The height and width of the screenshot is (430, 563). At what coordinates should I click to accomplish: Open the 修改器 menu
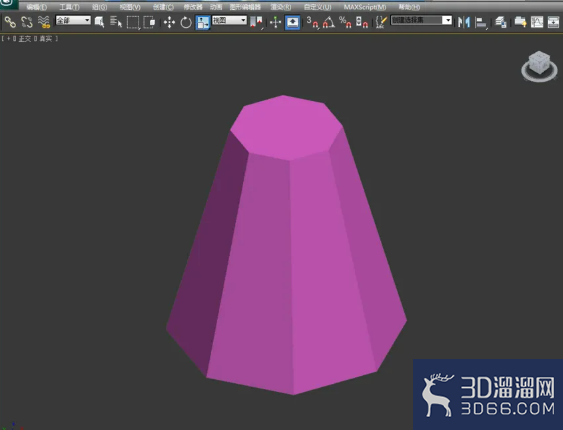click(193, 7)
